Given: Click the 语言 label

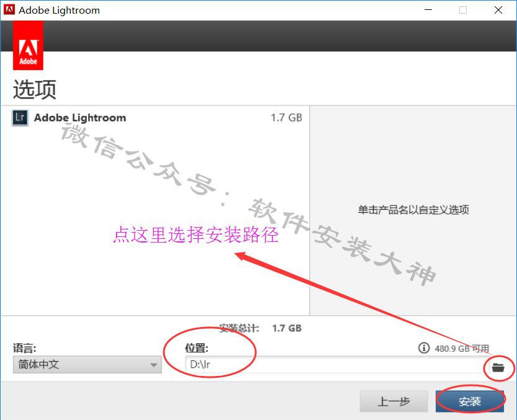Looking at the screenshot, I should (x=24, y=348).
